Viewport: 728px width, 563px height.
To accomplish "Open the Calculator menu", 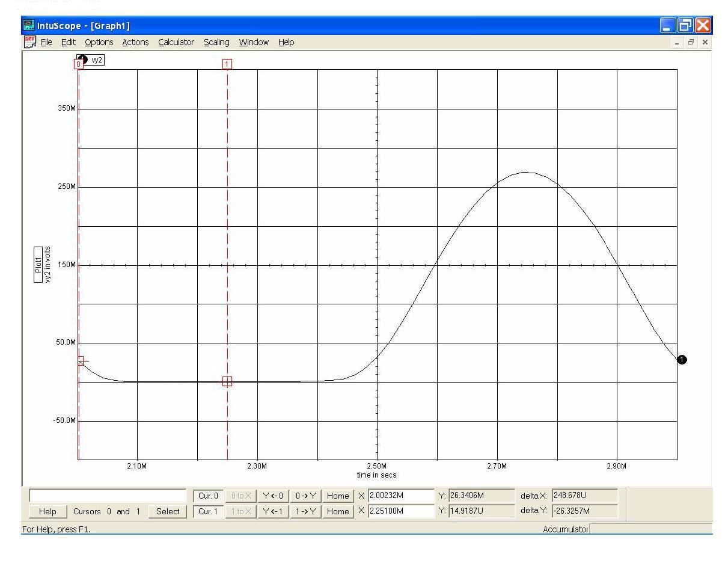I will (x=176, y=42).
